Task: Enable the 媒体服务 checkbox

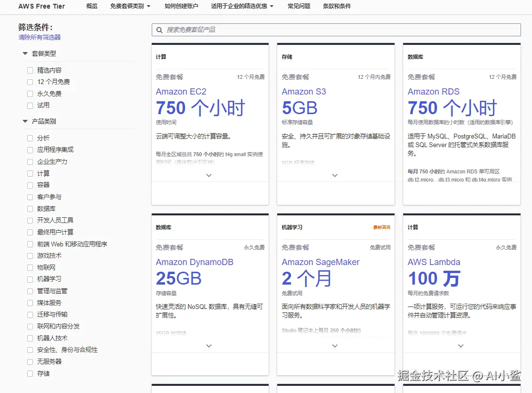Action: (x=30, y=303)
